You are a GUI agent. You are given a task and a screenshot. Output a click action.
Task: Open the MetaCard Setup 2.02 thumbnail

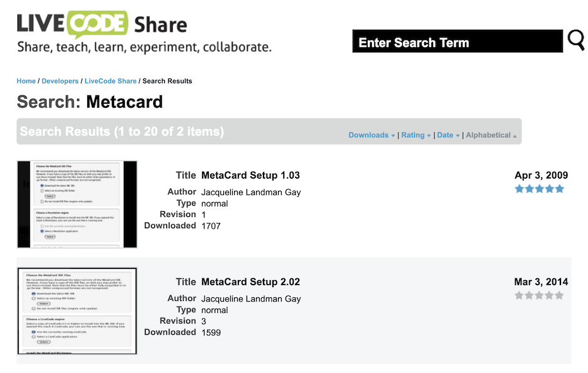77,311
